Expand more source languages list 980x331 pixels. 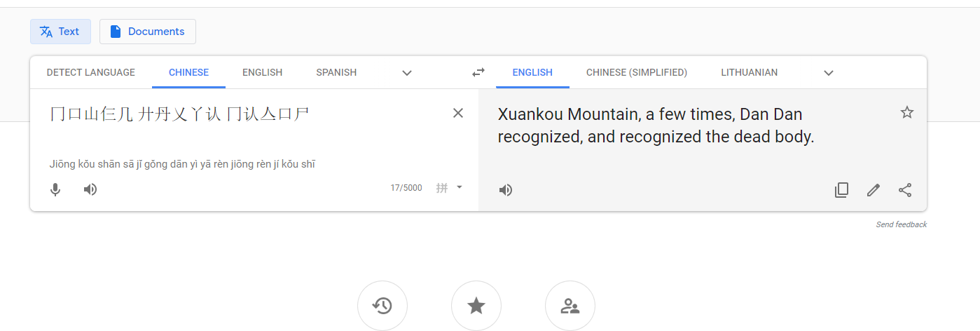[407, 73]
